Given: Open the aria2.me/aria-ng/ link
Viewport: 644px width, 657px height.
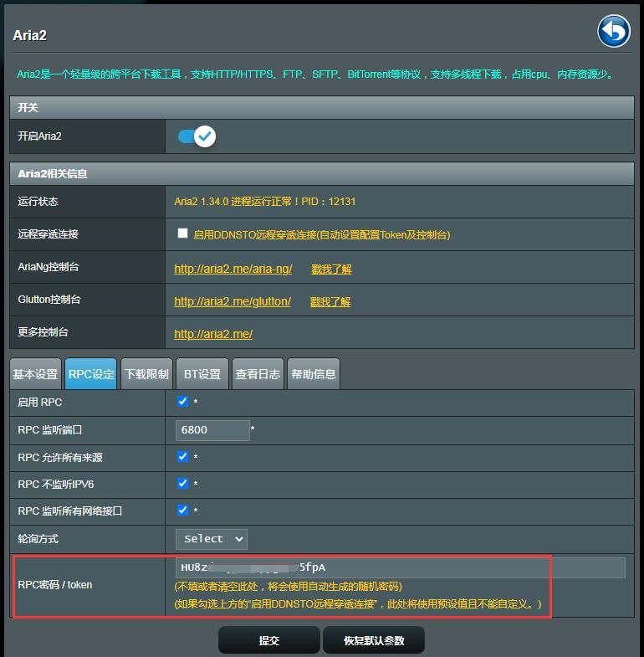Looking at the screenshot, I should point(233,269).
